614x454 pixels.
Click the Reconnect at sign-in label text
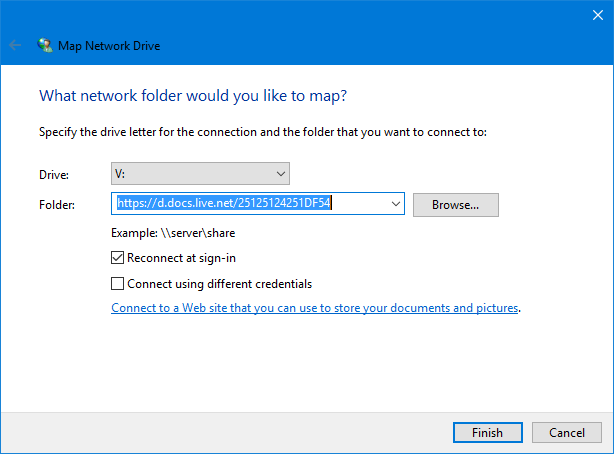coord(181,258)
